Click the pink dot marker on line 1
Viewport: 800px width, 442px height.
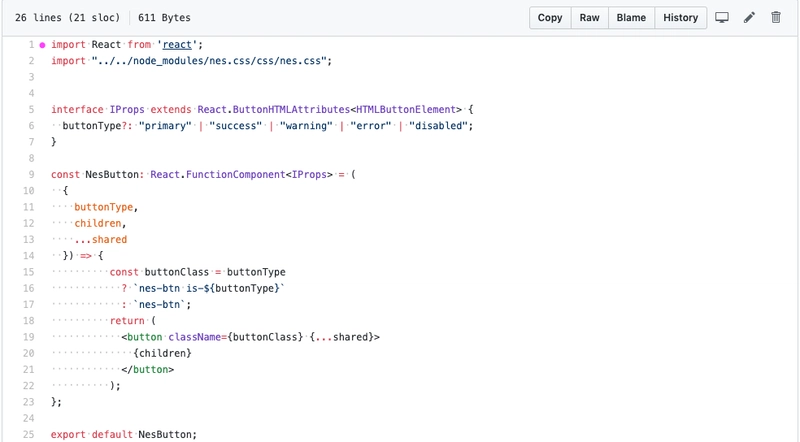42,45
